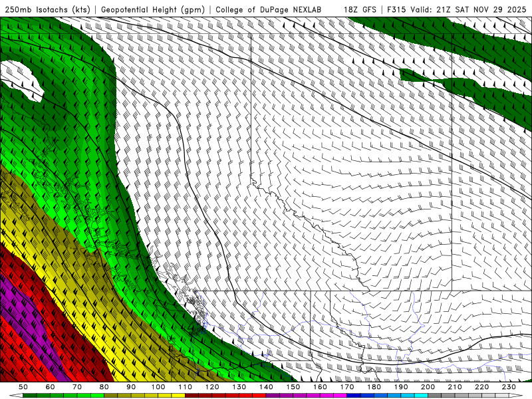Image resolution: width=532 pixels, height=399 pixels.
Task: Pick the dark blue swatch just after 170
Action: [354, 396]
